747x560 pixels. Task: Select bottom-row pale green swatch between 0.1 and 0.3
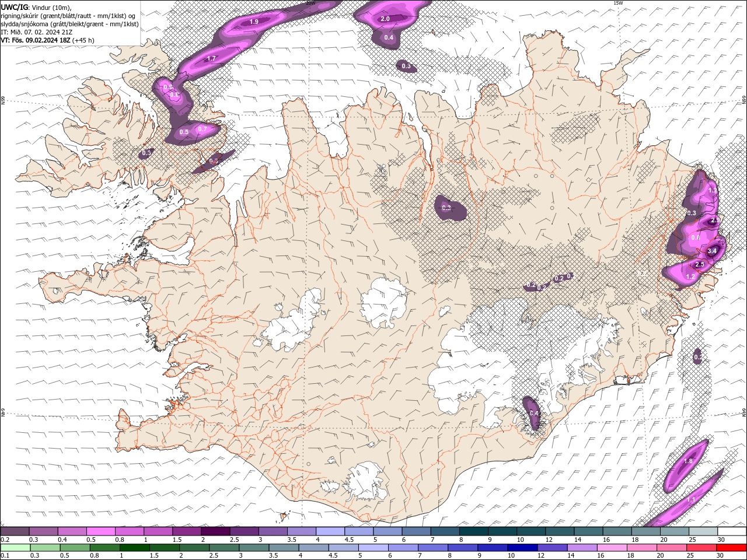(15, 548)
